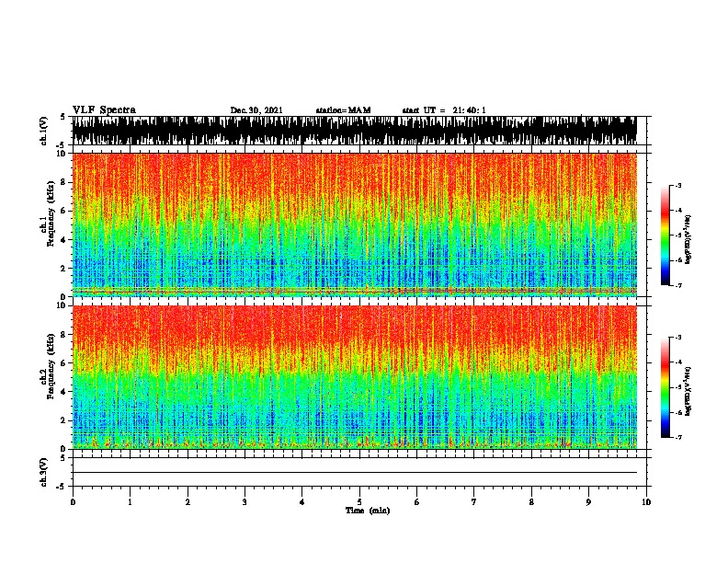Viewport: 728px width, 563px height.
Task: Click the ch.3(V) axis label
Action: coord(43,472)
